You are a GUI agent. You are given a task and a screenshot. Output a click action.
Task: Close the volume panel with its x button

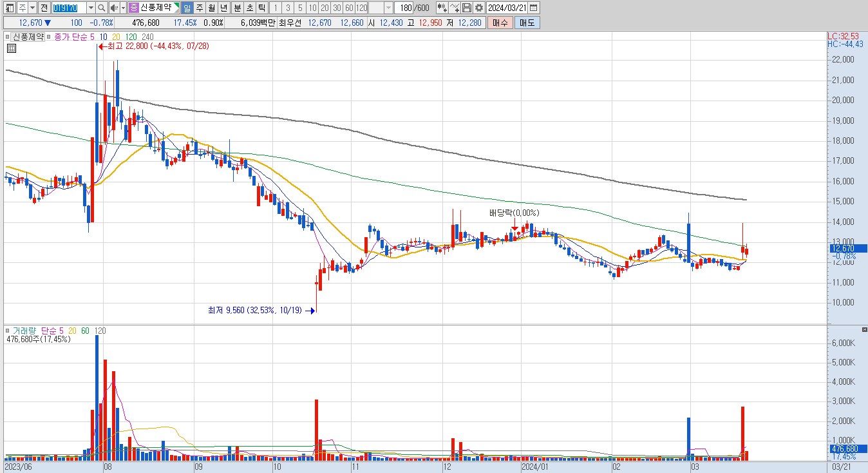click(864, 329)
